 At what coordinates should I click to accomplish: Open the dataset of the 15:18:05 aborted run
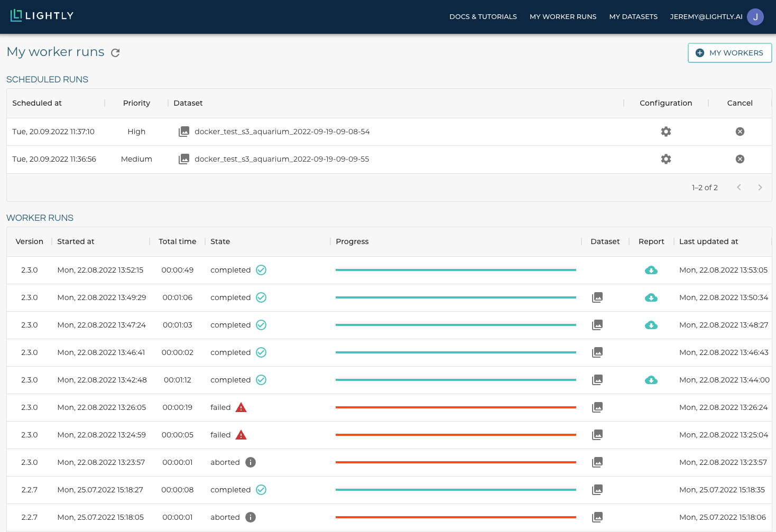pos(597,517)
